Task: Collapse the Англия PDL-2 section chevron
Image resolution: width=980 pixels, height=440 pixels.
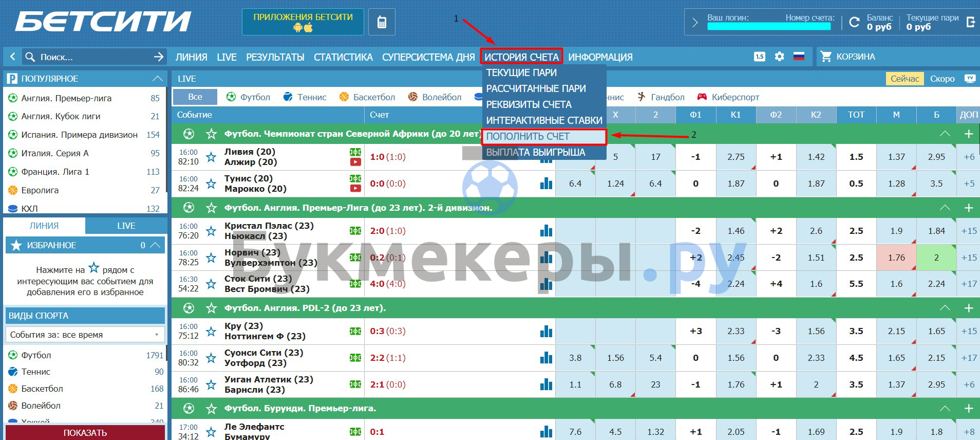Action: 945,308
